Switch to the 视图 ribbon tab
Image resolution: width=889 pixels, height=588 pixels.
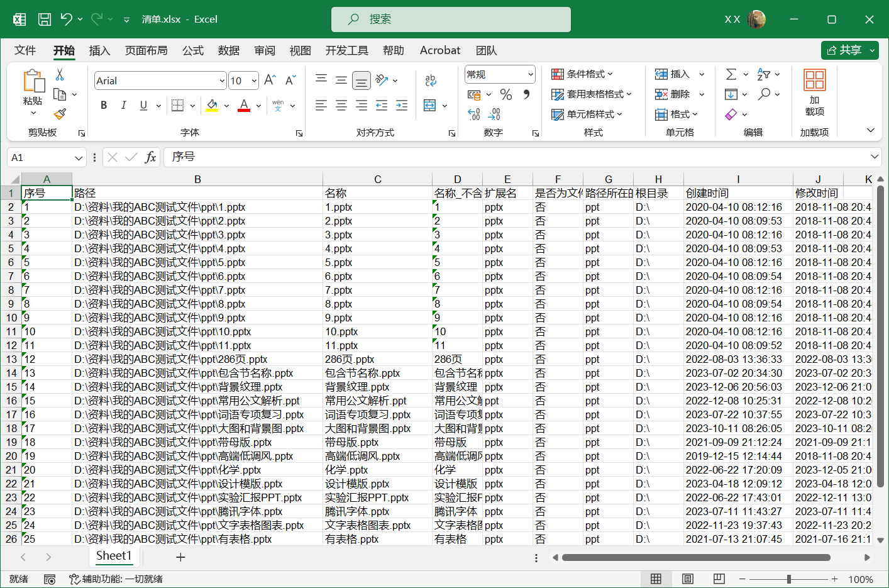[300, 50]
